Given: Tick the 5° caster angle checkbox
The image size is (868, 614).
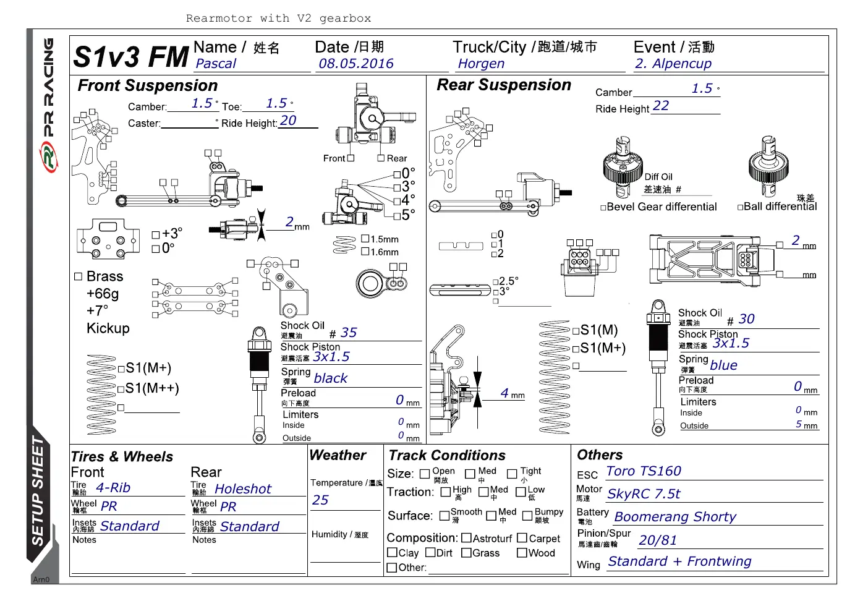Looking at the screenshot, I should [398, 216].
